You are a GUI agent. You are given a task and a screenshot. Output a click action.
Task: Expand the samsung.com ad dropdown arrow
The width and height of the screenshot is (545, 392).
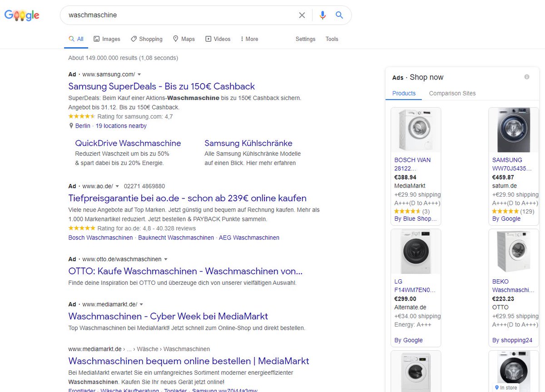click(139, 74)
